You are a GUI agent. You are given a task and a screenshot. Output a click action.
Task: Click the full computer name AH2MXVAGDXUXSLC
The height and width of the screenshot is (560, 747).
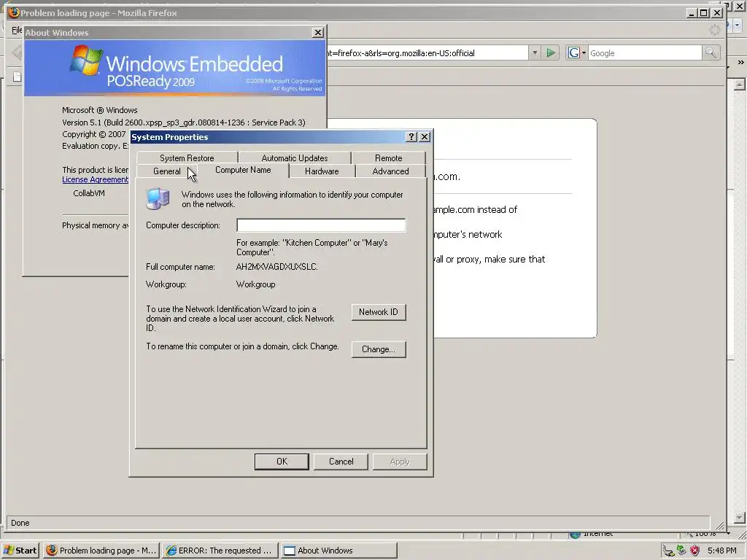click(276, 267)
